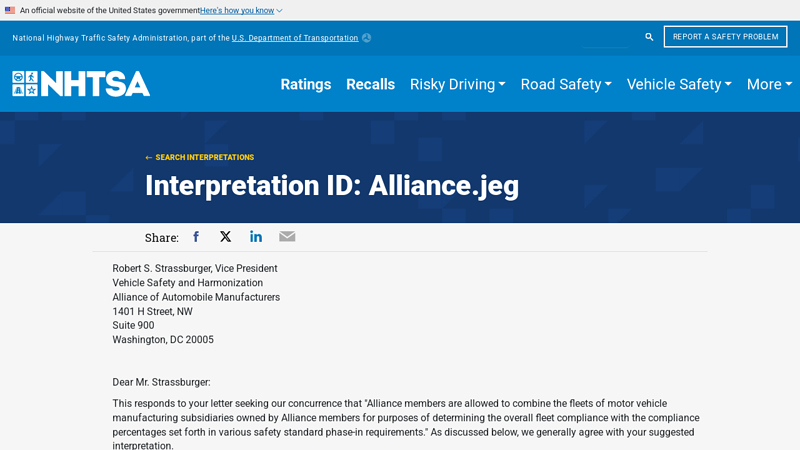Expand "Here's how you know" chevron
Image resolution: width=800 pixels, height=450 pixels.
click(279, 11)
